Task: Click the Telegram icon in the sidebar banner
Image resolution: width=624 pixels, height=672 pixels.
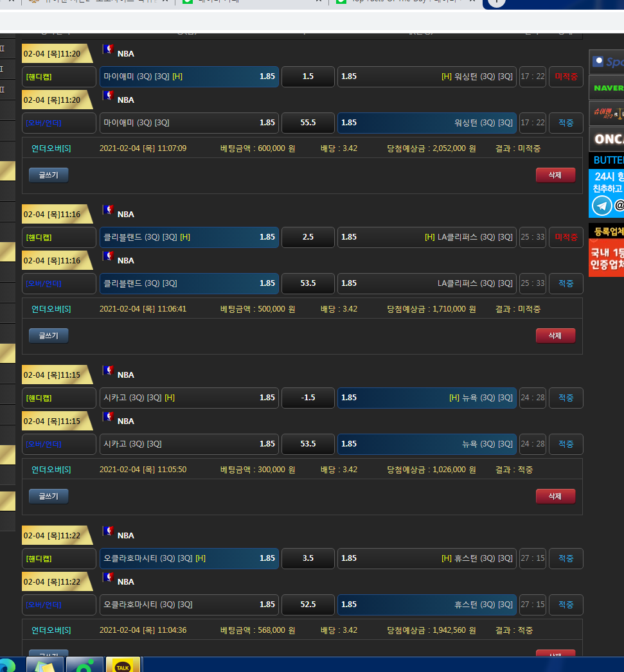Action: [x=602, y=206]
